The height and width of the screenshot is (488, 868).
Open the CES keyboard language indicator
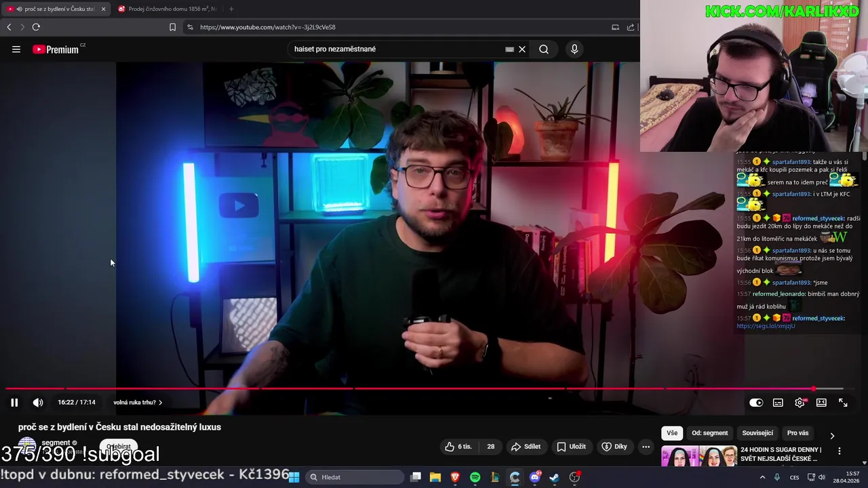(x=794, y=477)
